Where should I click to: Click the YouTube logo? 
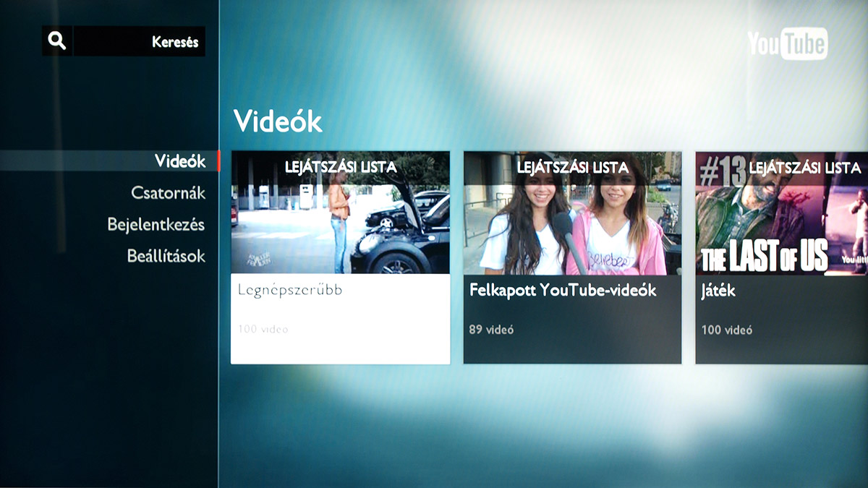[787, 44]
